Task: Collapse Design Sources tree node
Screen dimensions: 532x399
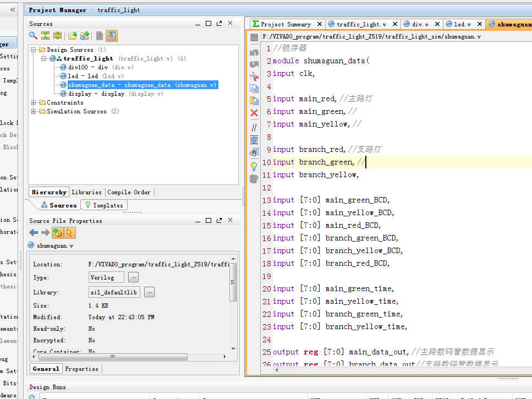Action: tap(33, 50)
